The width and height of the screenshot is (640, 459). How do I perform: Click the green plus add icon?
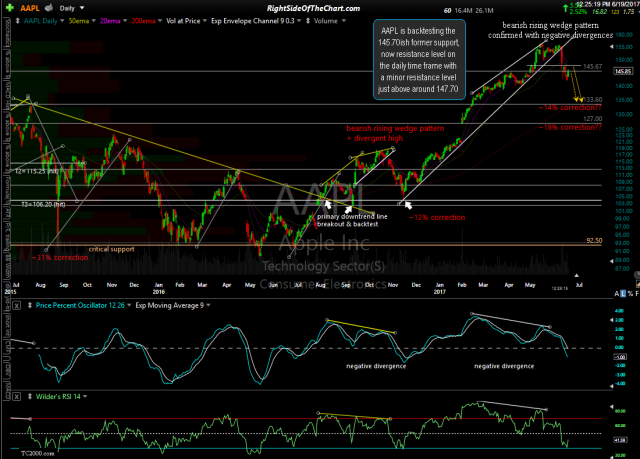(x=10, y=8)
